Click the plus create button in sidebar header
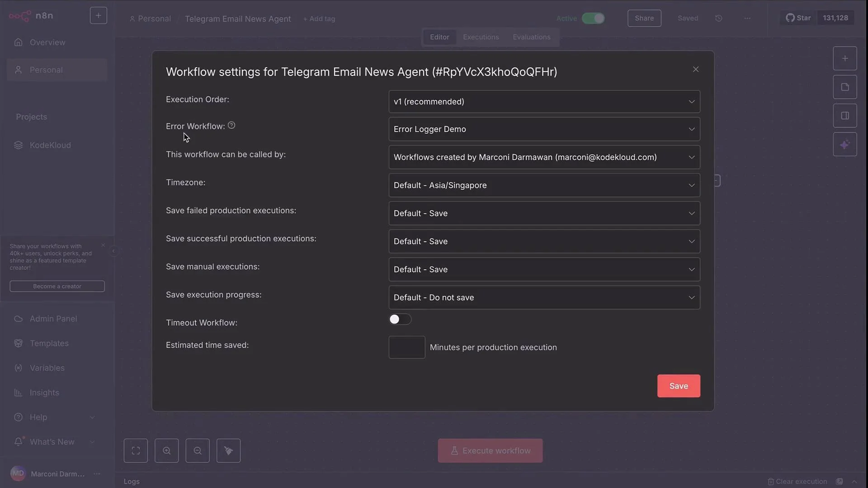868x488 pixels. point(98,15)
